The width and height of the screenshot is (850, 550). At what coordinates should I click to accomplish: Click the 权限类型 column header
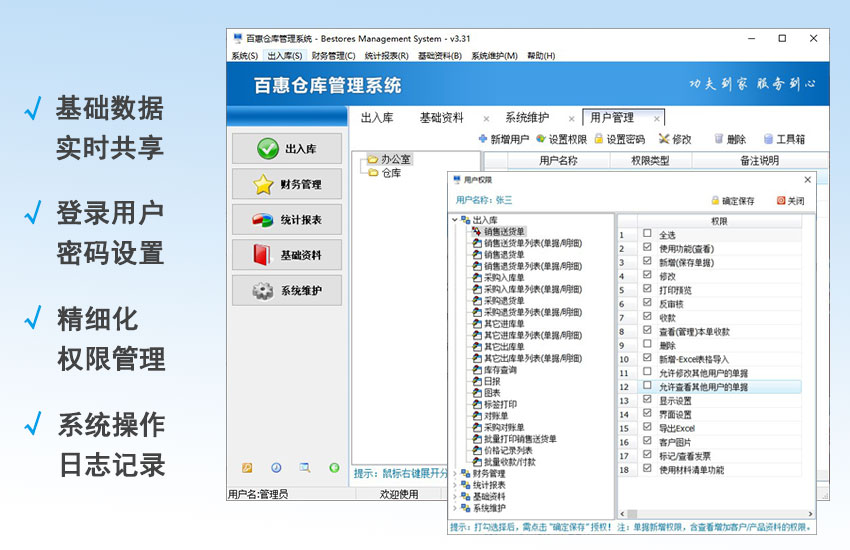point(651,160)
